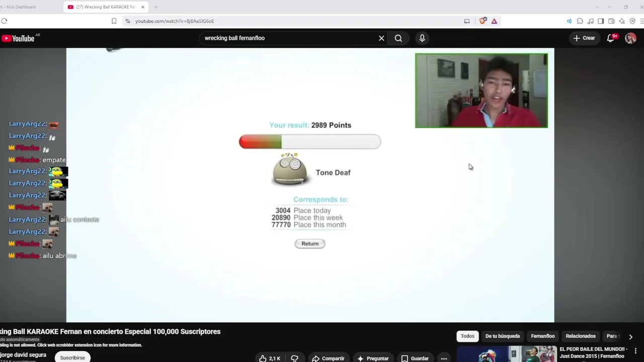Click the red-green score progress bar
The image size is (644, 362).
pyautogui.click(x=310, y=142)
